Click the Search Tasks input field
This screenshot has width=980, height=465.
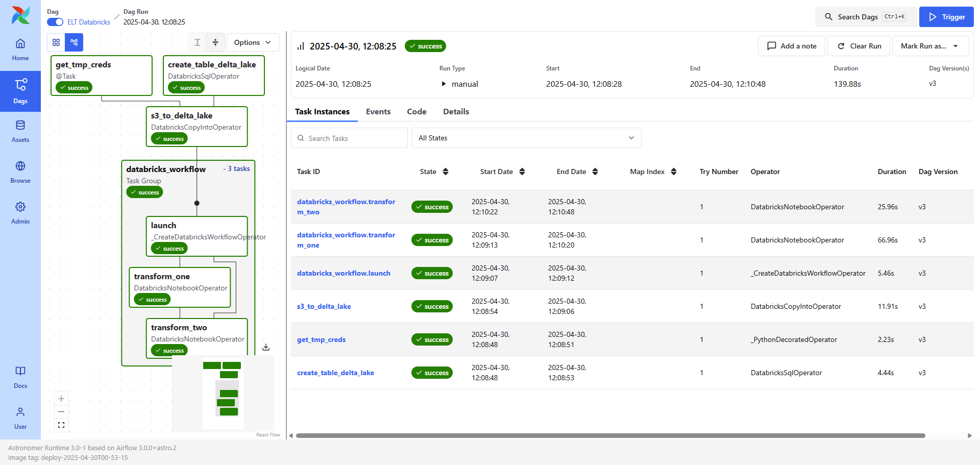point(349,138)
